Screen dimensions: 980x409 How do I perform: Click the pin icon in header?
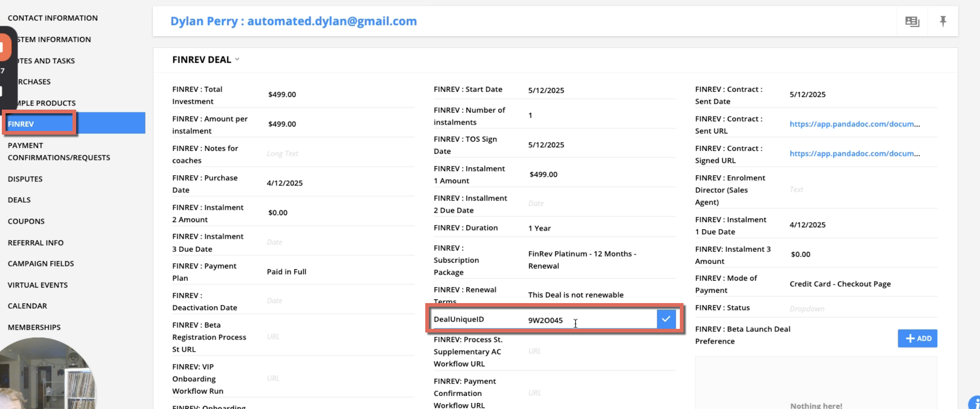coord(943,21)
